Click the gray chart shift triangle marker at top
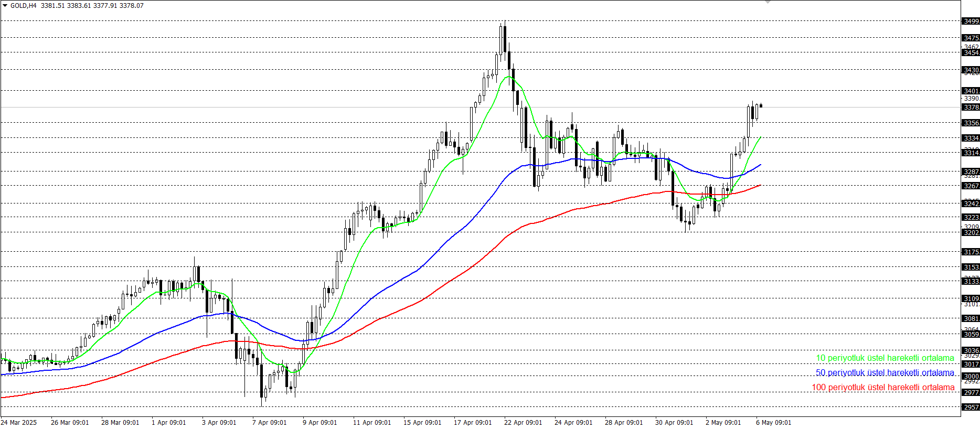This screenshot has height=429, width=980. [x=768, y=2]
